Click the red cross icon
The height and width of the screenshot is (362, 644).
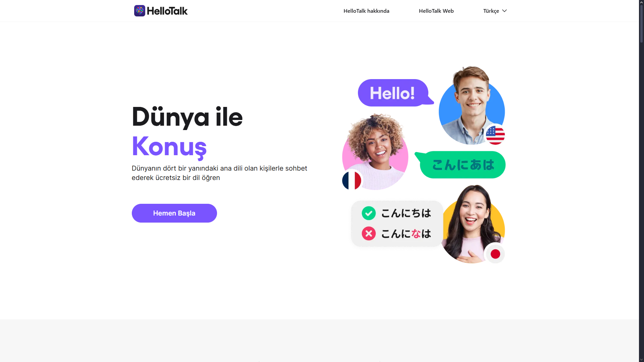point(369,234)
